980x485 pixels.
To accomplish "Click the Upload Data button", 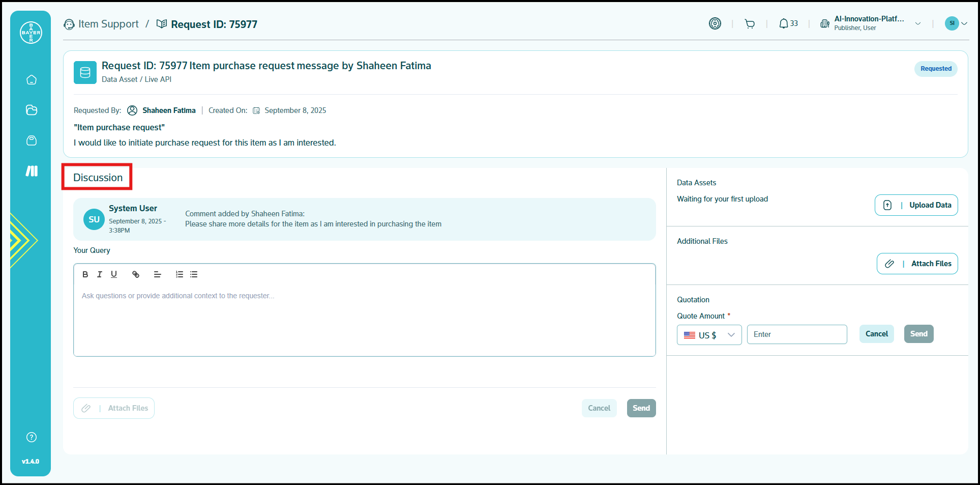I will coord(916,205).
